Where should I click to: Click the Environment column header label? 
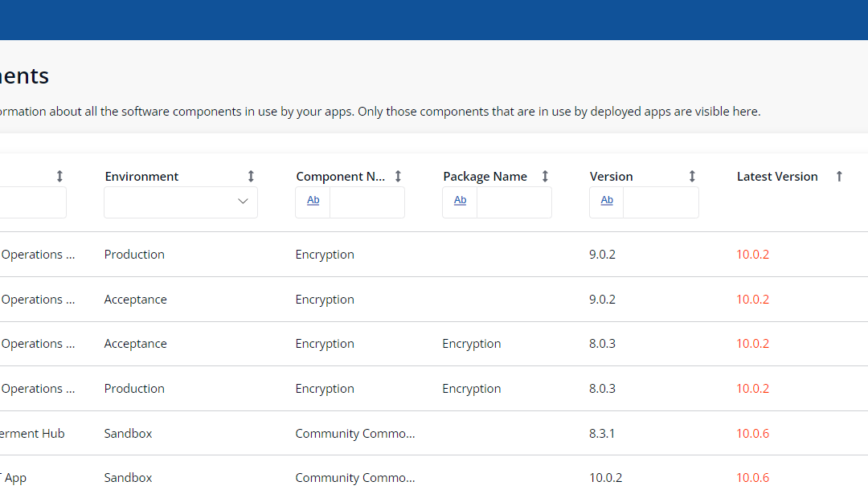click(141, 177)
